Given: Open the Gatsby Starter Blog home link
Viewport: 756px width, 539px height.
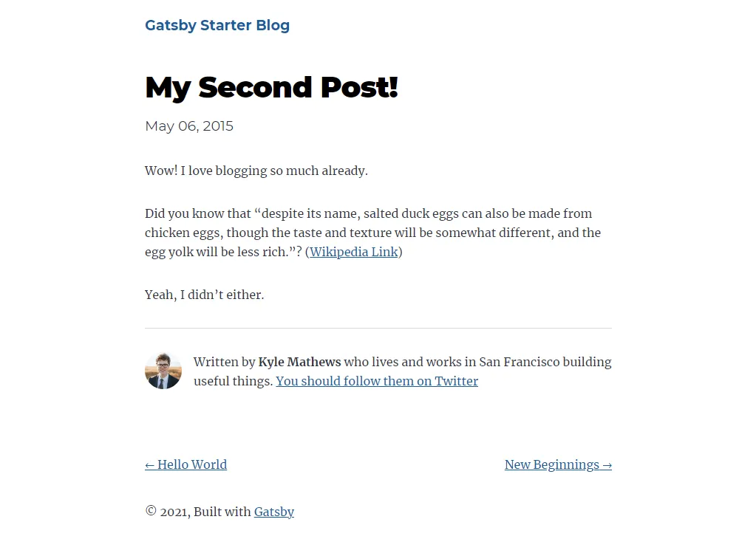Looking at the screenshot, I should (217, 25).
